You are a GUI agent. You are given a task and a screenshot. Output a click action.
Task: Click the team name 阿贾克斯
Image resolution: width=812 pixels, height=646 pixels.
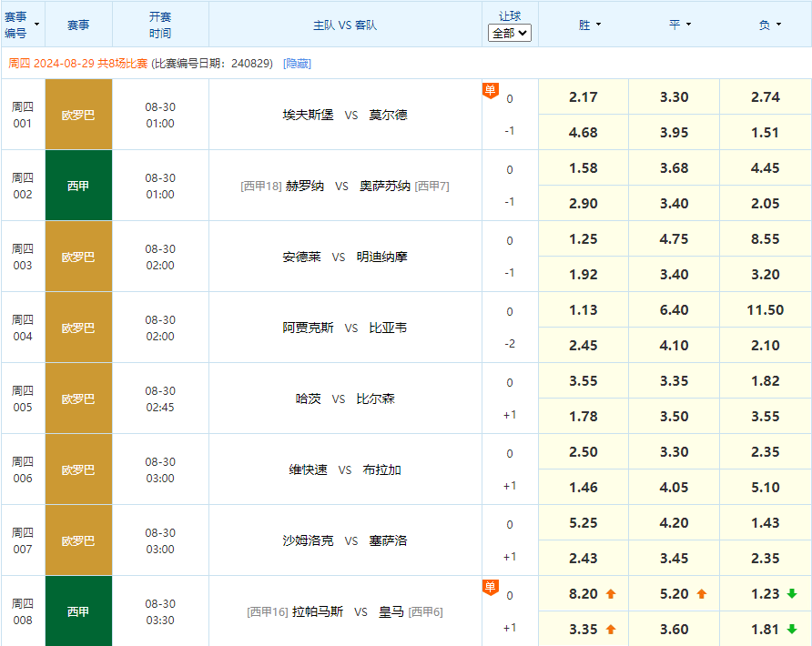(x=308, y=328)
